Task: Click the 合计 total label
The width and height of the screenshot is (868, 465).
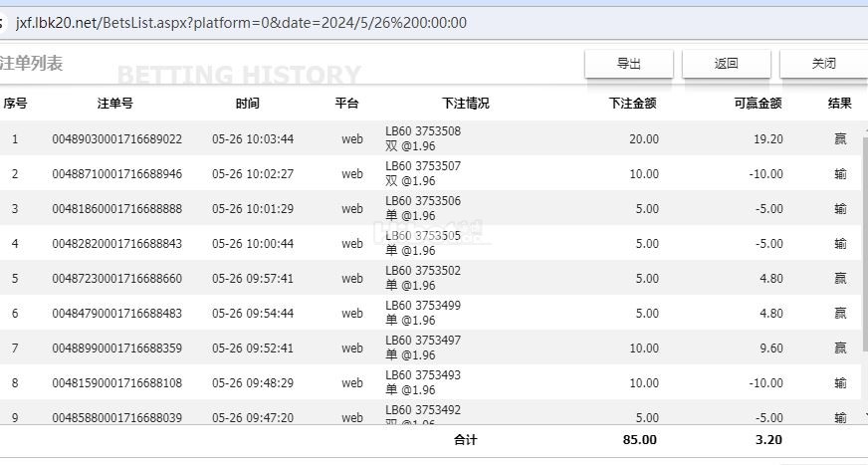Action: [466, 440]
